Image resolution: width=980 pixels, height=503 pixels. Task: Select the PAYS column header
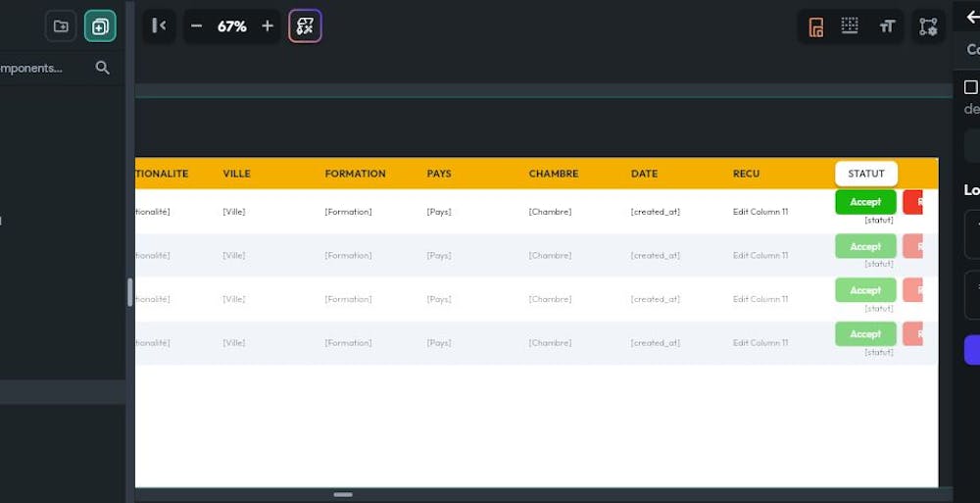pyautogui.click(x=439, y=174)
